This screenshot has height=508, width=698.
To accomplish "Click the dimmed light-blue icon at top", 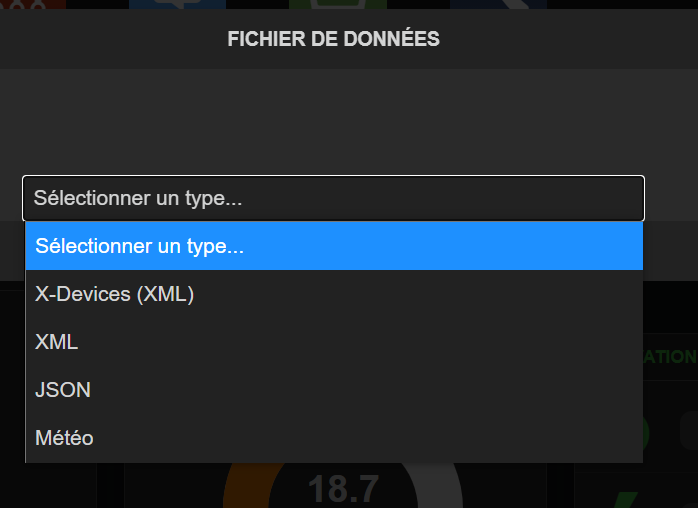I will (x=163, y=5).
